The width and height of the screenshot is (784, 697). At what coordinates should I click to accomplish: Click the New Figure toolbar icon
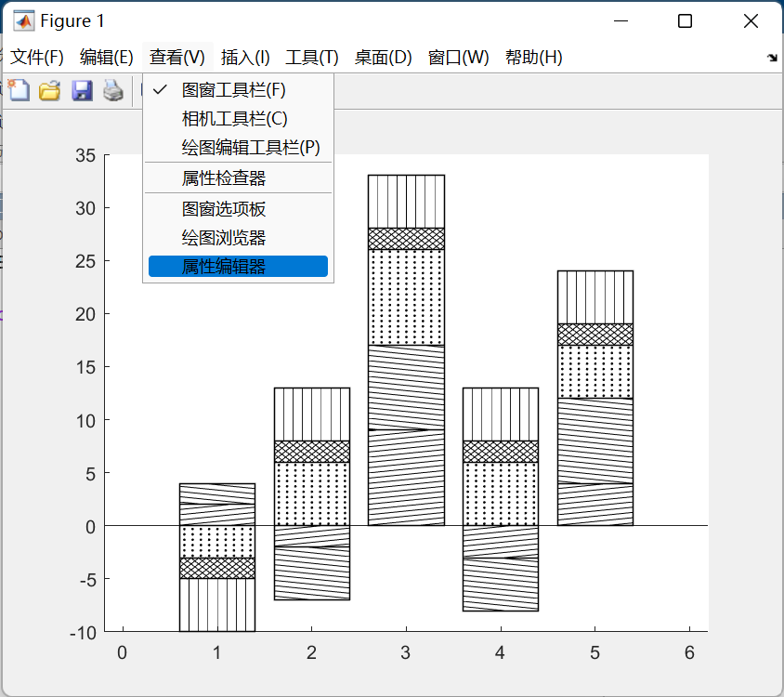tap(19, 90)
